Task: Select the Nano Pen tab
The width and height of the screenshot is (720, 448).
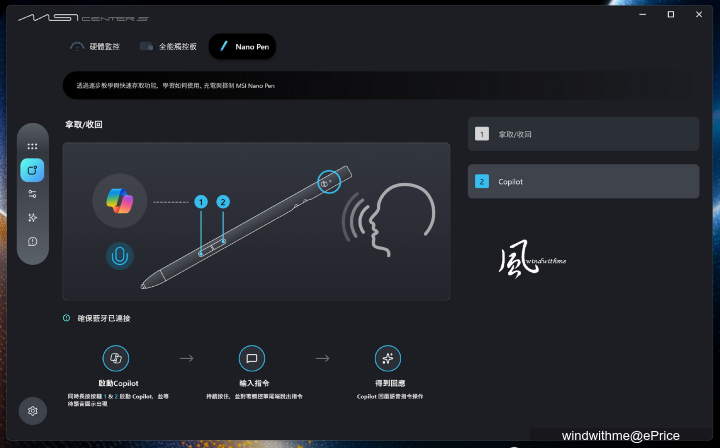Action: click(242, 46)
